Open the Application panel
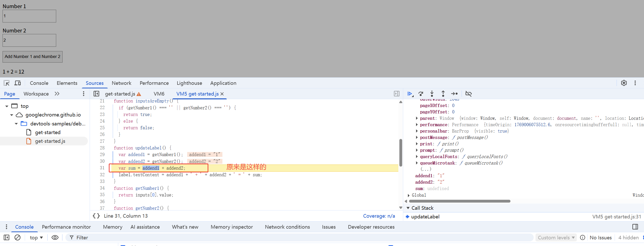Screen dimensions: 644x246 (223, 83)
